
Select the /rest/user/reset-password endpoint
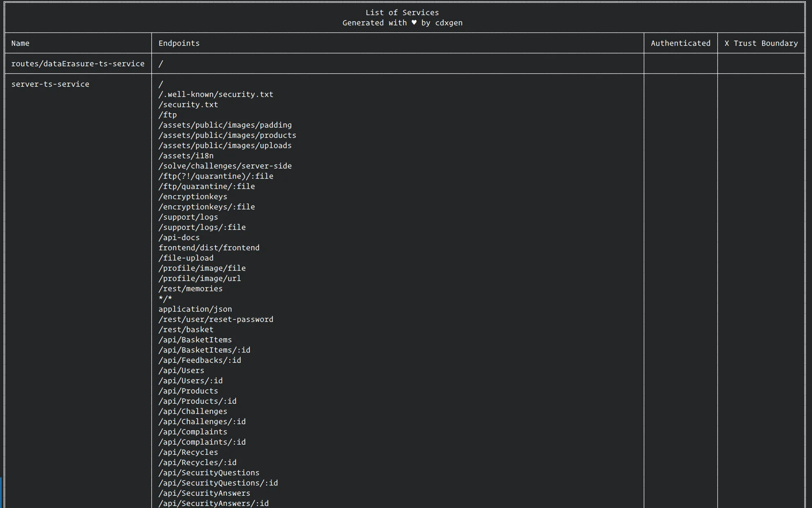click(216, 319)
